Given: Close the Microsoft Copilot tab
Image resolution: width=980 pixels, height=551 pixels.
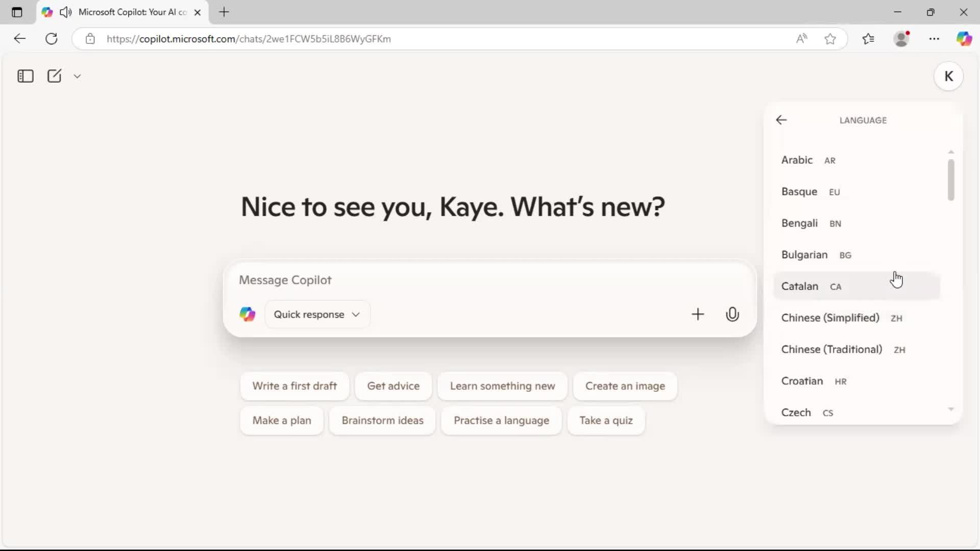Looking at the screenshot, I should click(x=198, y=12).
